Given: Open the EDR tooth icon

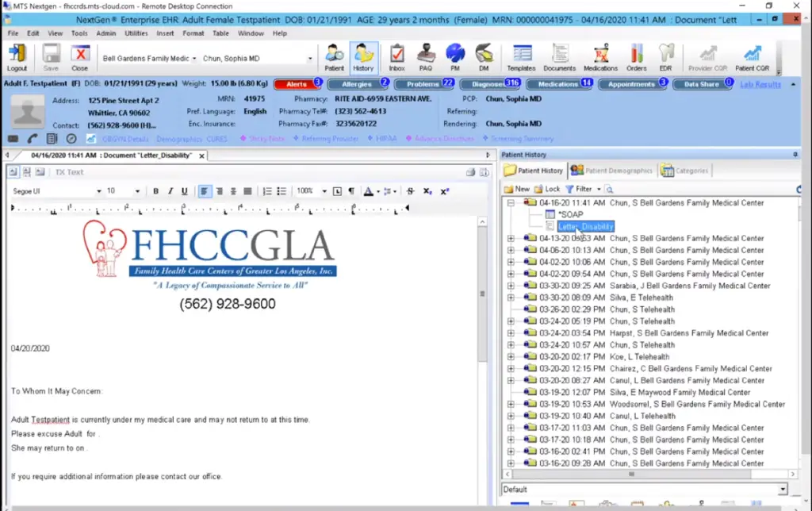Looking at the screenshot, I should [665, 57].
